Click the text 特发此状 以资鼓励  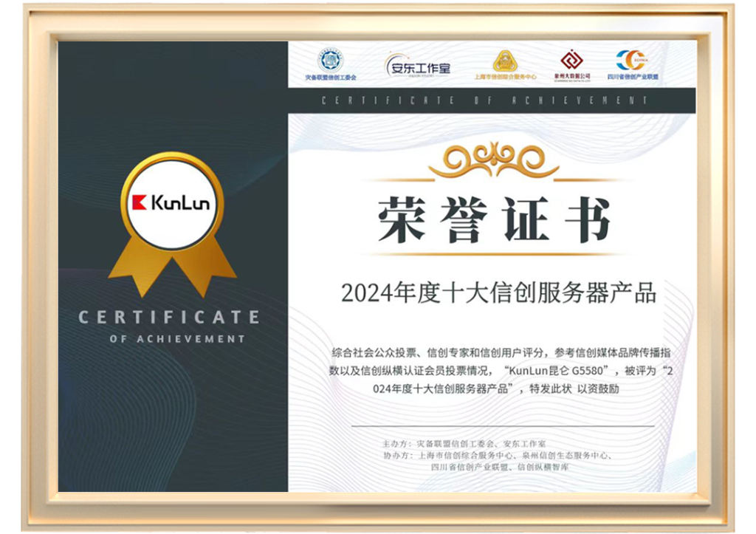(x=574, y=388)
